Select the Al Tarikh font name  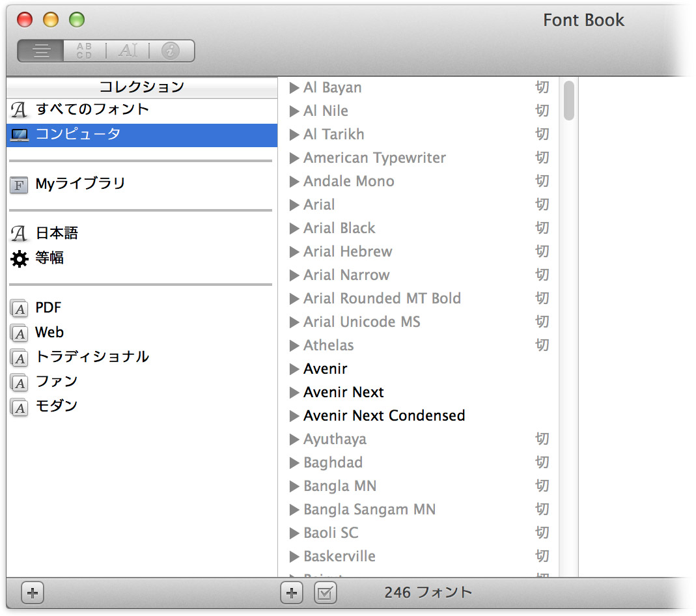(x=334, y=134)
